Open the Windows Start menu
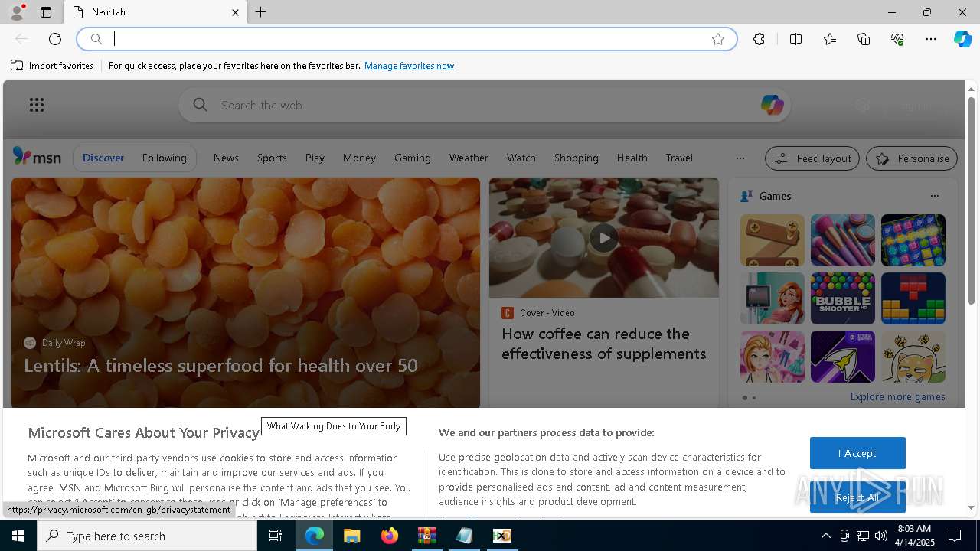980x551 pixels. point(18,536)
